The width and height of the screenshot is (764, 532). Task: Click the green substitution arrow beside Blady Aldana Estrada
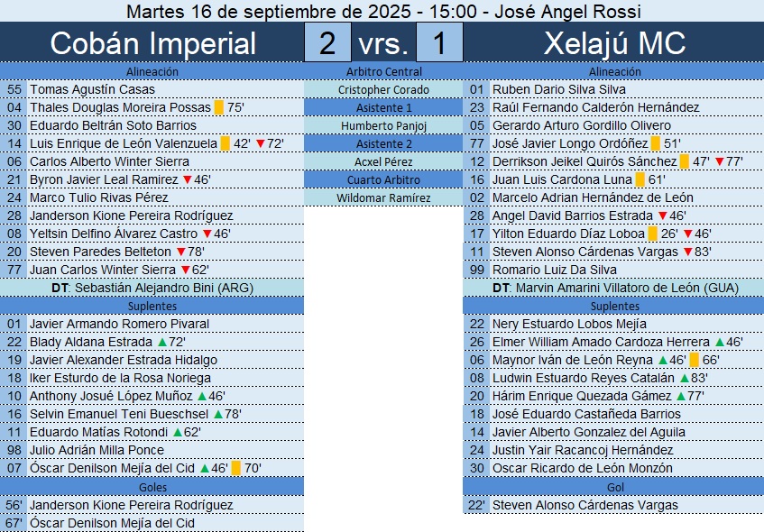161,342
